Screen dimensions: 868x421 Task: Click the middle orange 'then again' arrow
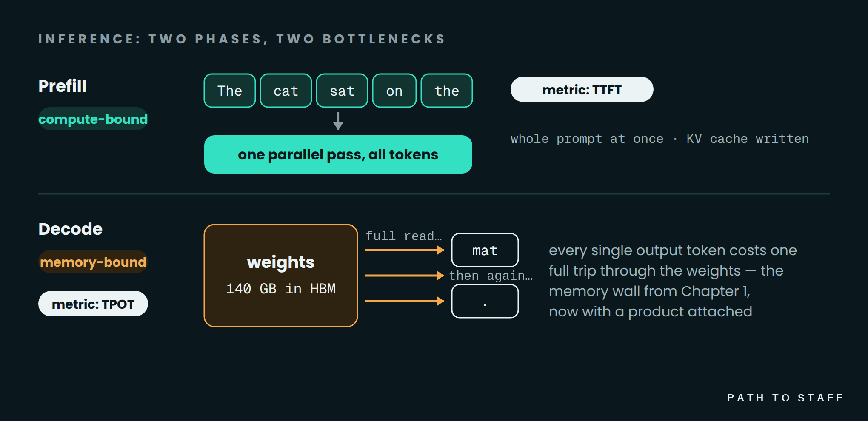pos(405,276)
